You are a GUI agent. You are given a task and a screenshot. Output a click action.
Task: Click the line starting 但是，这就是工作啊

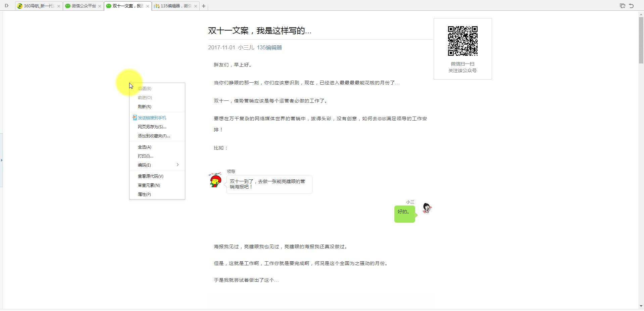coord(301,263)
